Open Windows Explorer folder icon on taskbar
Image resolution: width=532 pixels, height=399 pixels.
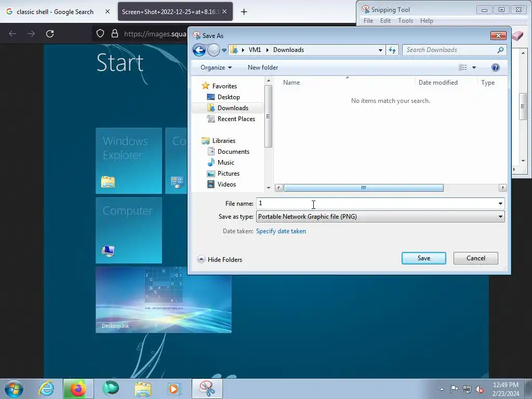coord(143,389)
